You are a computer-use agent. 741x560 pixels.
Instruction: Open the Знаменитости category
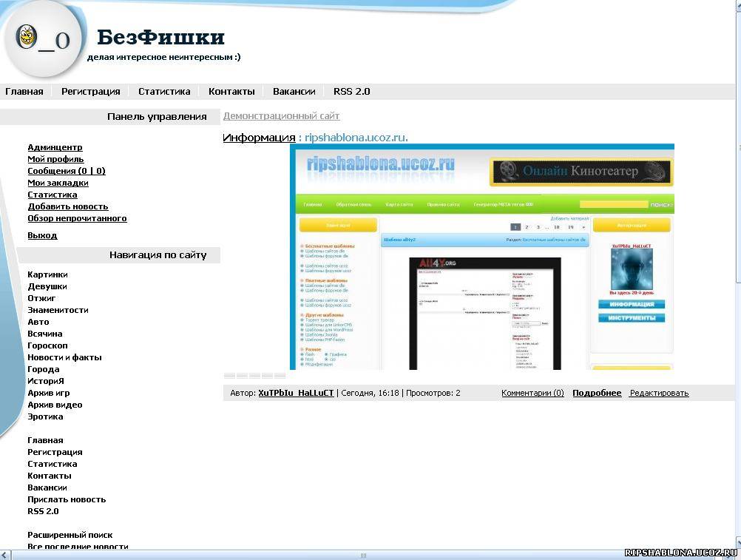[58, 310]
